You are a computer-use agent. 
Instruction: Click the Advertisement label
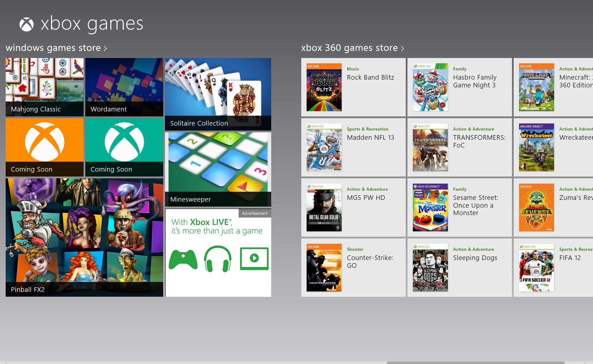click(255, 213)
